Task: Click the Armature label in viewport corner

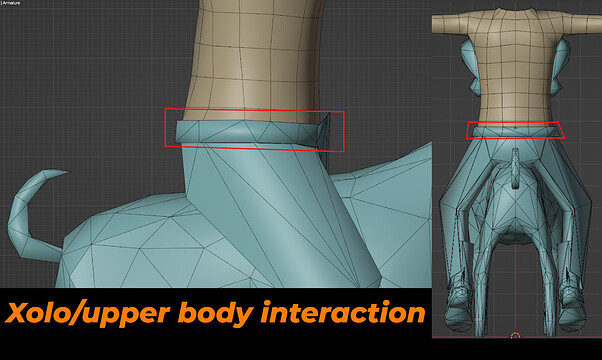Action: tap(11, 3)
